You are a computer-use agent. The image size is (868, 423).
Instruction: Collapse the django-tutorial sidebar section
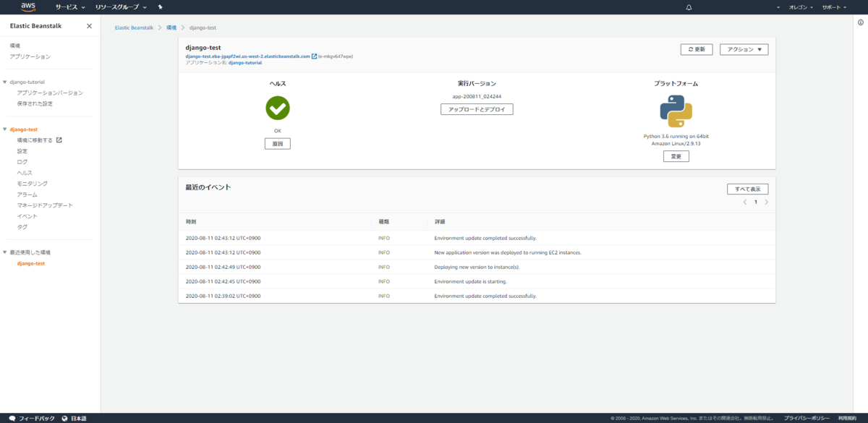(5, 82)
